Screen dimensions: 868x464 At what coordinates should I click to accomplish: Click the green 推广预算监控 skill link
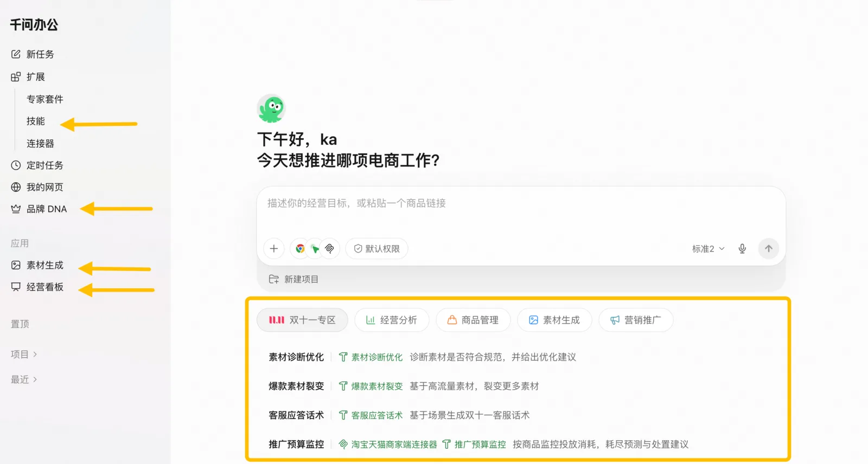(x=480, y=444)
